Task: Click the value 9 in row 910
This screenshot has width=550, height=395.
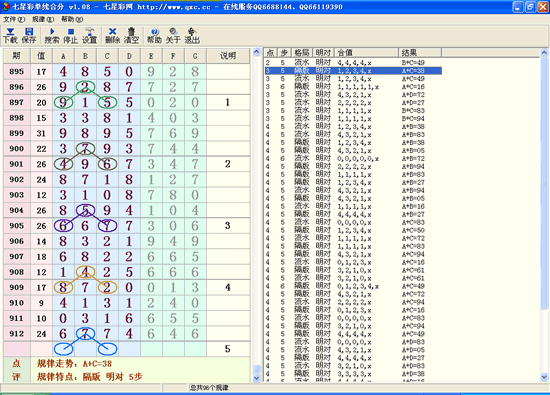Action: [x=41, y=303]
